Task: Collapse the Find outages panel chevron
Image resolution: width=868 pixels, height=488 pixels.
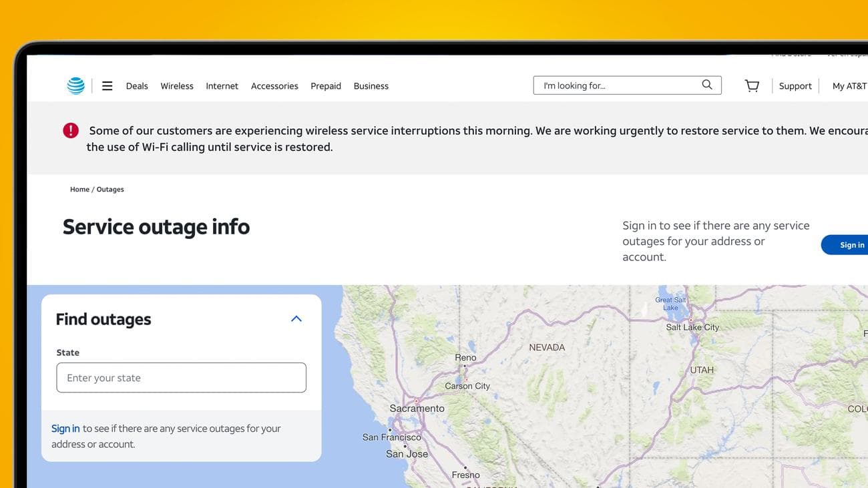Action: [x=296, y=319]
